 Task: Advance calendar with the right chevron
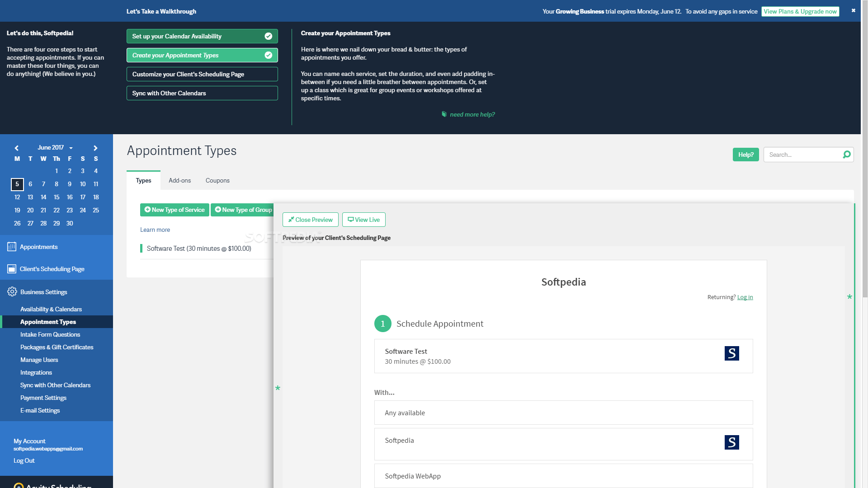pos(95,148)
